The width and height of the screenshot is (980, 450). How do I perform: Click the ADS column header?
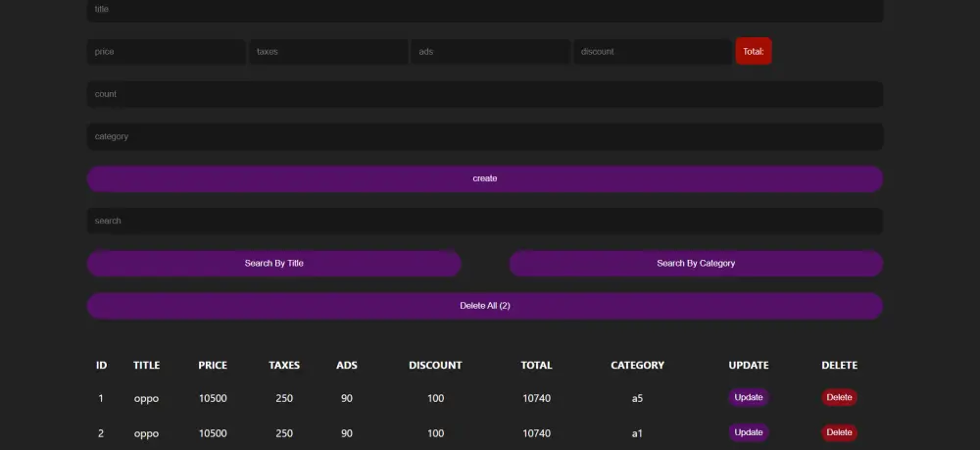tap(347, 366)
